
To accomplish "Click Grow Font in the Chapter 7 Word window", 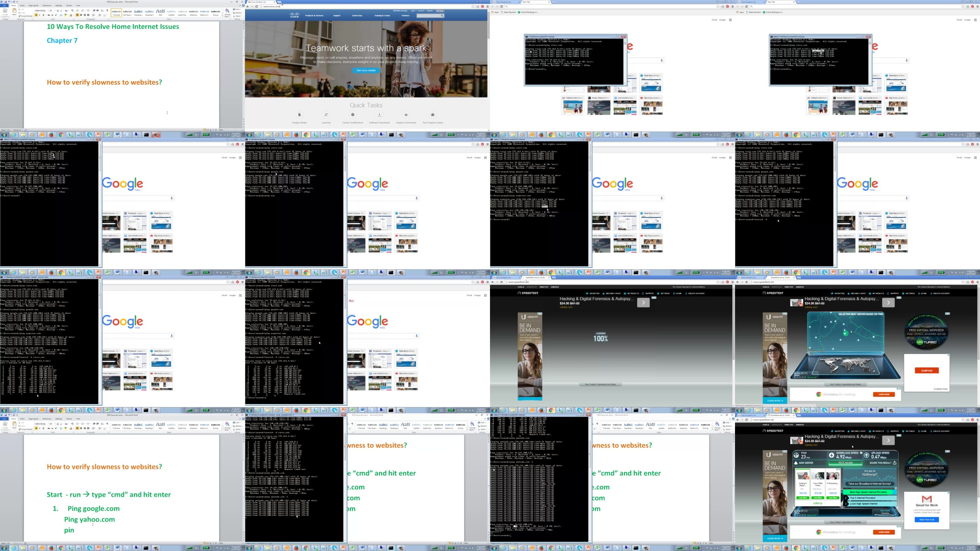I will click(58, 11).
